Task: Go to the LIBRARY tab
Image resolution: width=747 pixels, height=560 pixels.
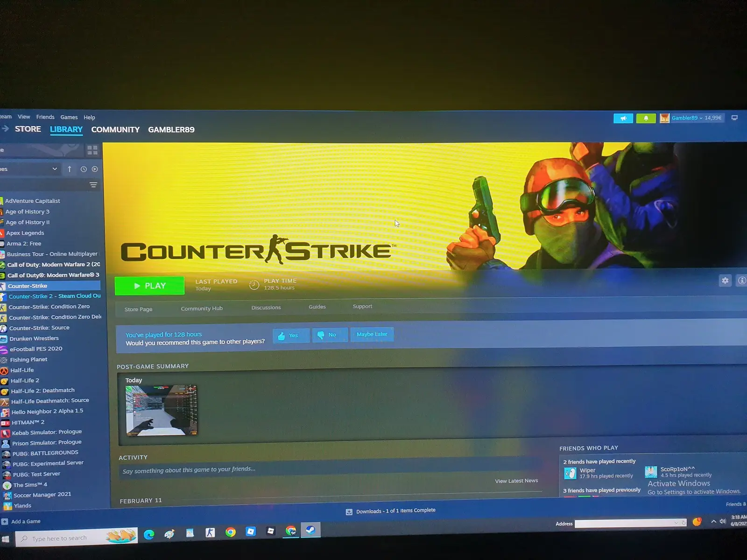Action: [x=66, y=129]
